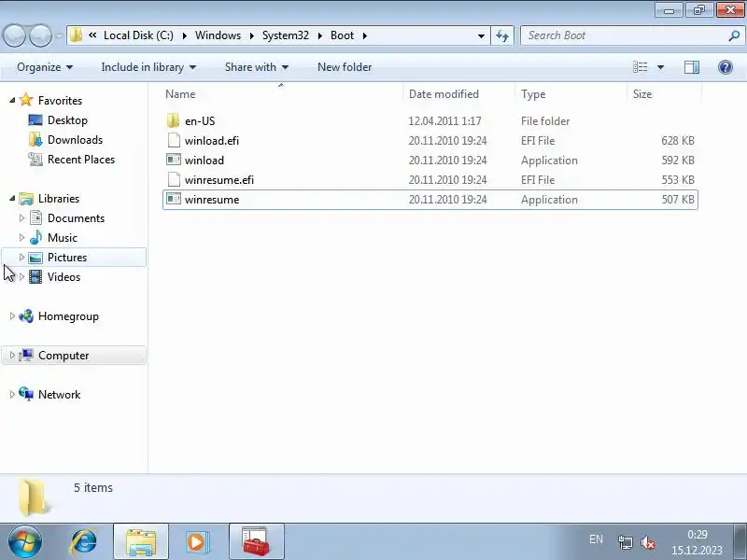Click the EN language indicator
This screenshot has height=560, width=747.
(x=596, y=539)
